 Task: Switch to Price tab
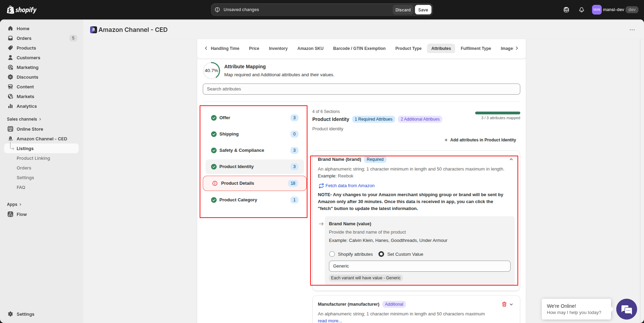click(x=254, y=49)
